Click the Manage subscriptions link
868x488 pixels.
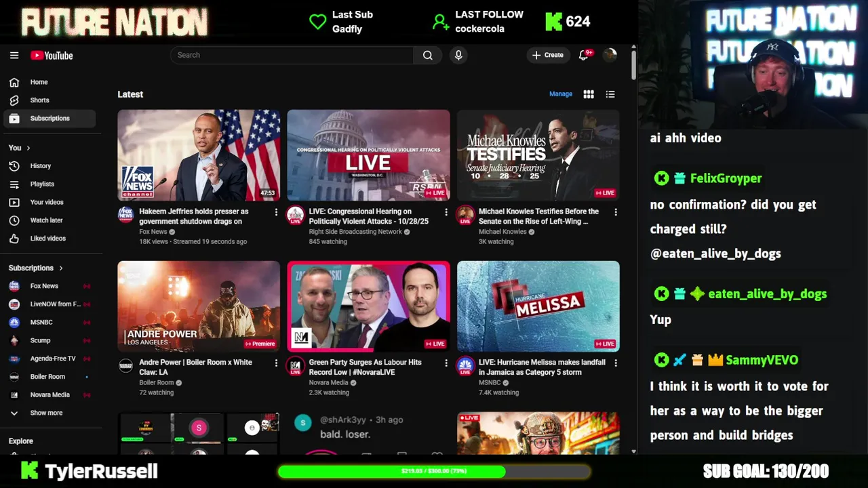pos(561,94)
